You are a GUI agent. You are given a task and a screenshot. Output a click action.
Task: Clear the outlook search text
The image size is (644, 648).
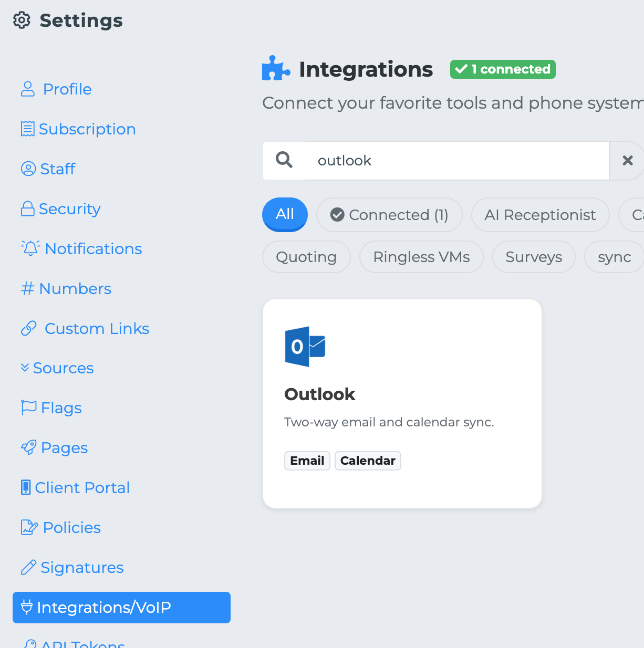627,161
